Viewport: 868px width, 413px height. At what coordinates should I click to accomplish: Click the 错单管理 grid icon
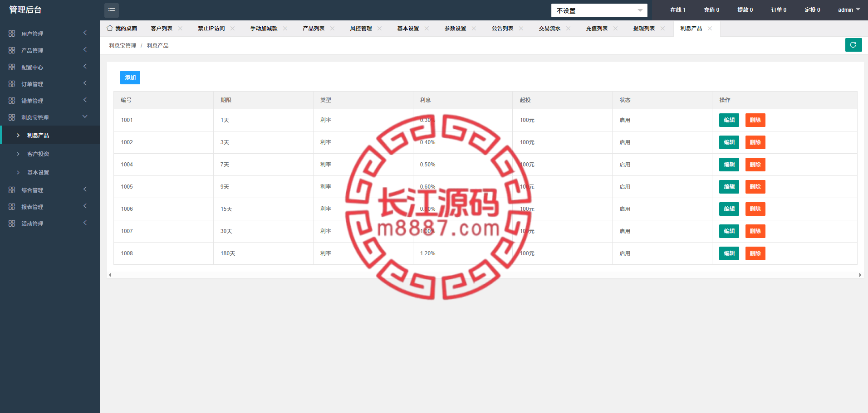pyautogui.click(x=12, y=101)
